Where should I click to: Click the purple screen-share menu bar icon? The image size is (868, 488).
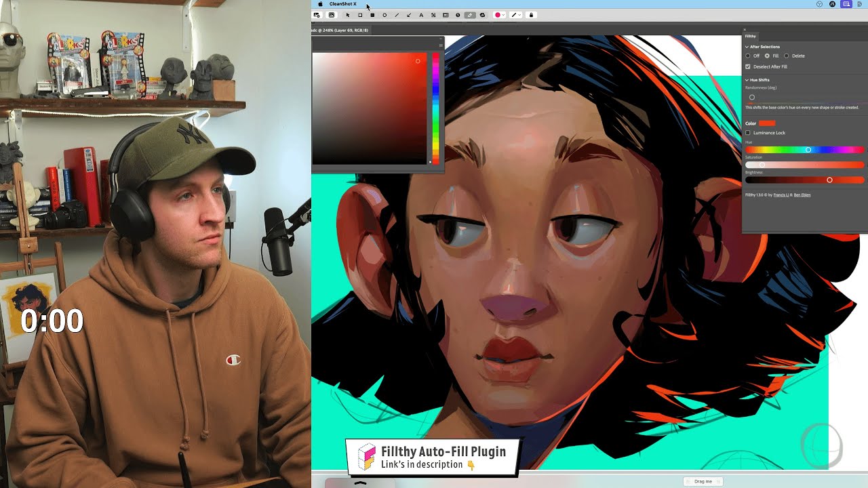846,4
